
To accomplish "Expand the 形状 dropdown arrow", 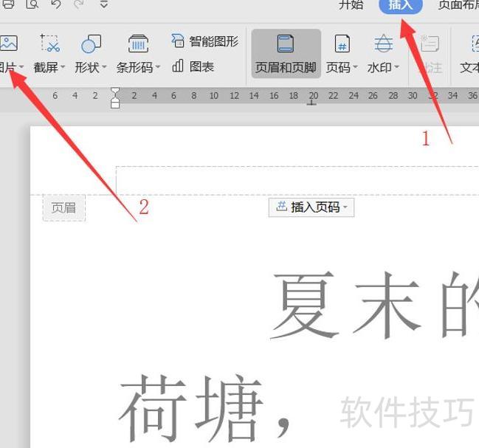I will tap(104, 66).
